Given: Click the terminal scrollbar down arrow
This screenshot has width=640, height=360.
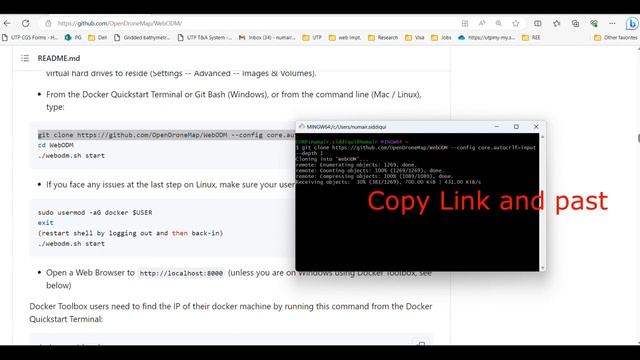Looking at the screenshot, I should [542, 268].
